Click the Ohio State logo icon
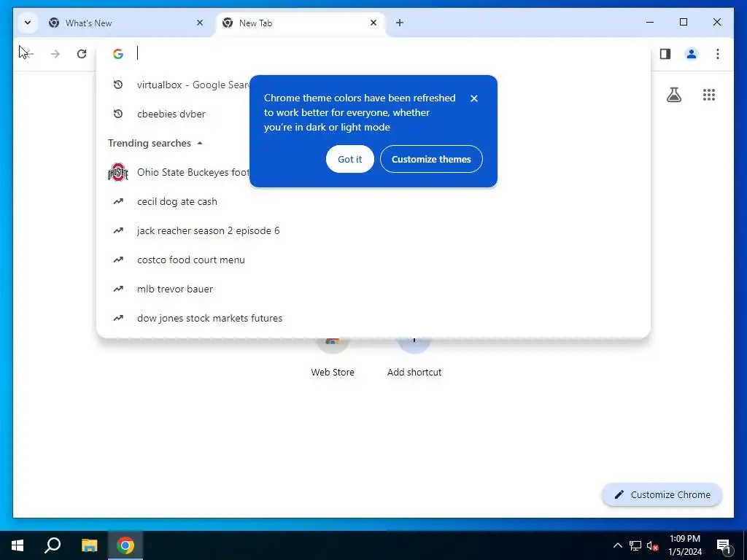Viewport: 747px width, 560px height. (x=118, y=172)
